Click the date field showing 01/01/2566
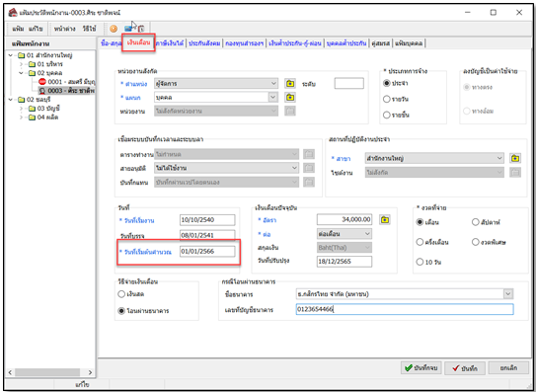 click(207, 252)
